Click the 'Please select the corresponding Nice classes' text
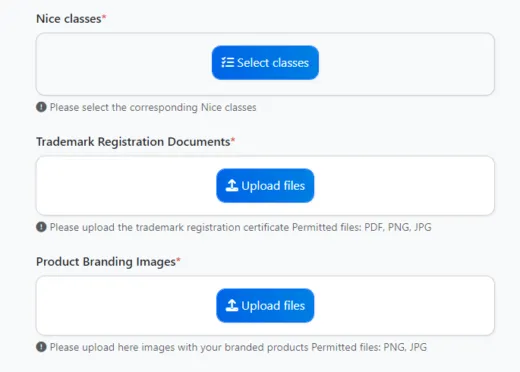This screenshot has height=372, width=520. pos(153,107)
